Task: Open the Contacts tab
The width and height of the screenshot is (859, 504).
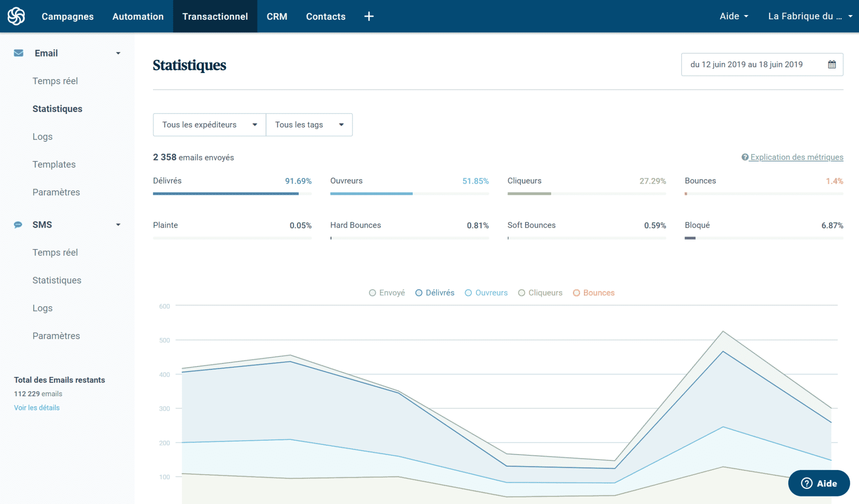Action: coord(325,16)
